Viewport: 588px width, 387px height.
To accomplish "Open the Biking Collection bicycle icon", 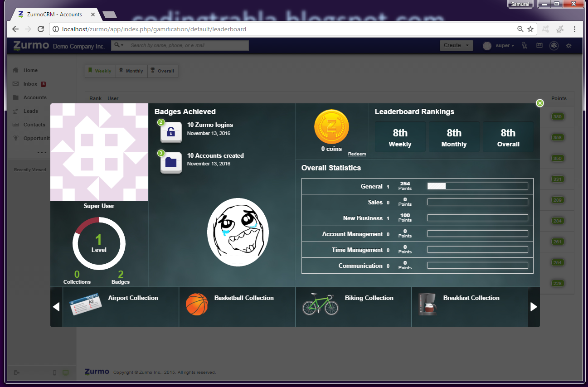I will 320,304.
